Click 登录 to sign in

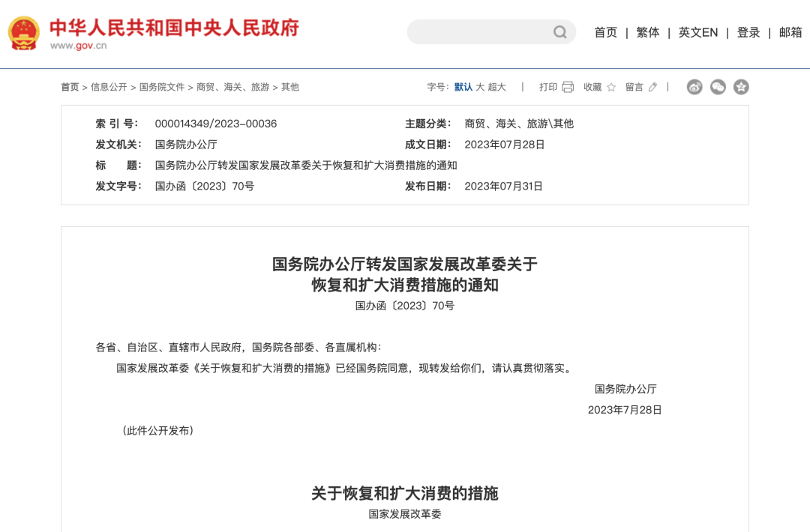click(x=748, y=32)
